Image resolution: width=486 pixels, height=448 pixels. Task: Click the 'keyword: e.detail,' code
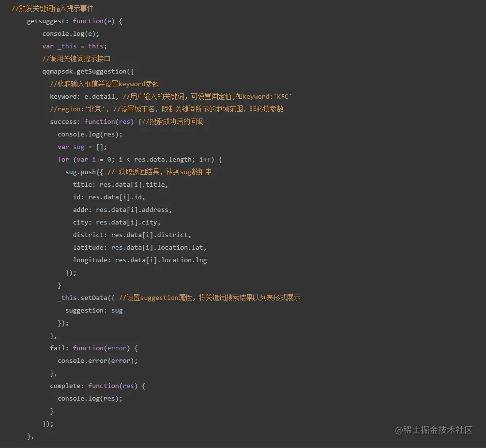[84, 97]
